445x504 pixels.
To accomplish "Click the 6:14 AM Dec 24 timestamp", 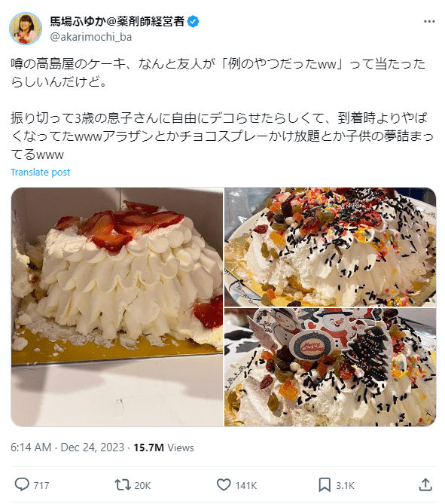I will (x=67, y=447).
